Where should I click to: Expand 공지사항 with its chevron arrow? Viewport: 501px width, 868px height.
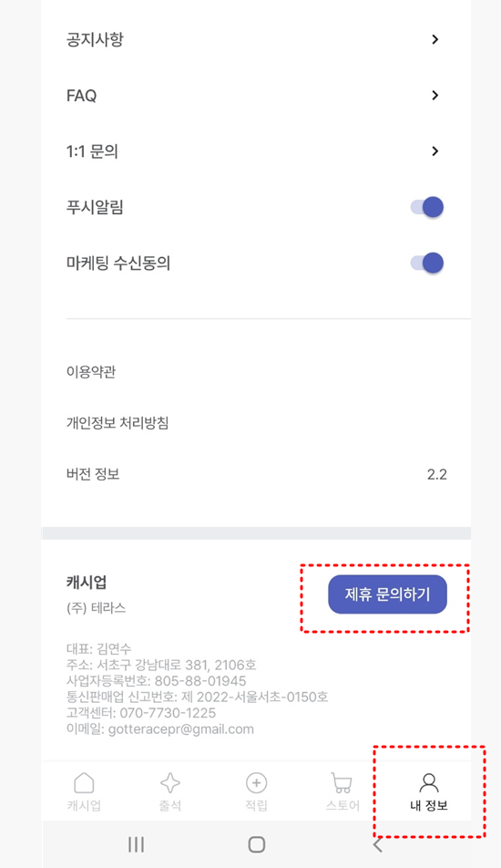coord(435,39)
